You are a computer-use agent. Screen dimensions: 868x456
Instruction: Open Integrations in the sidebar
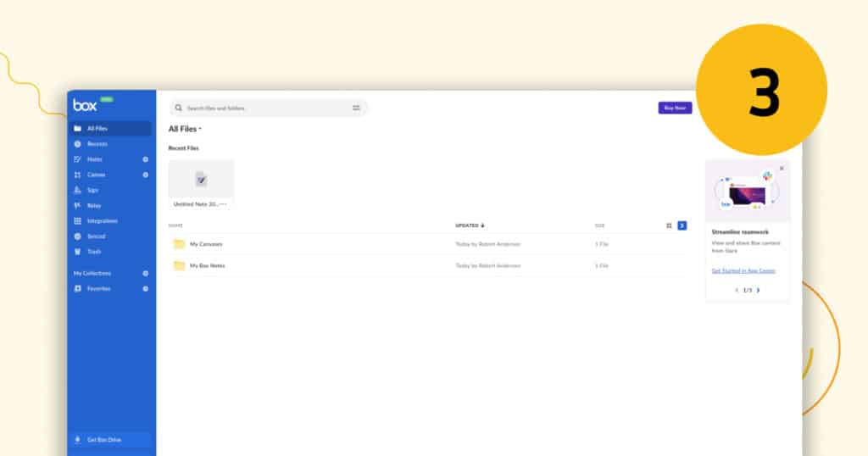coord(102,220)
